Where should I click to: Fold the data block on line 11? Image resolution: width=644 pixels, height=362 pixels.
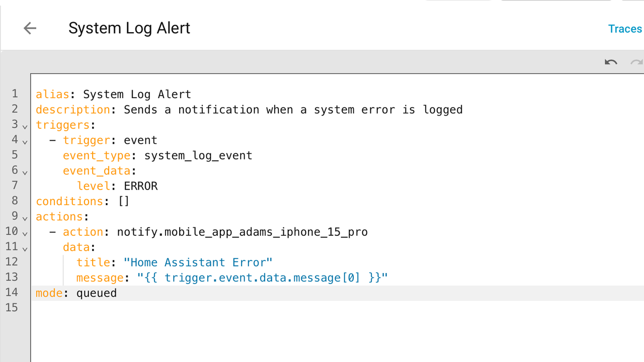pos(25,248)
